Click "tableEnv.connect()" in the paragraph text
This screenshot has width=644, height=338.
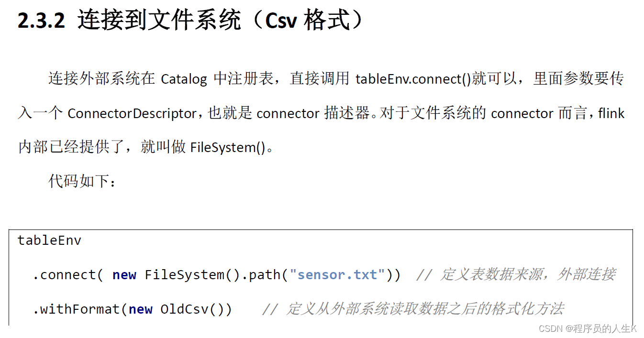click(413, 79)
